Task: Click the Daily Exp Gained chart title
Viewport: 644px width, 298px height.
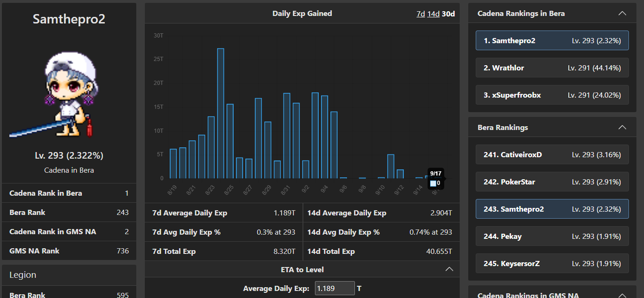Action: click(x=302, y=14)
